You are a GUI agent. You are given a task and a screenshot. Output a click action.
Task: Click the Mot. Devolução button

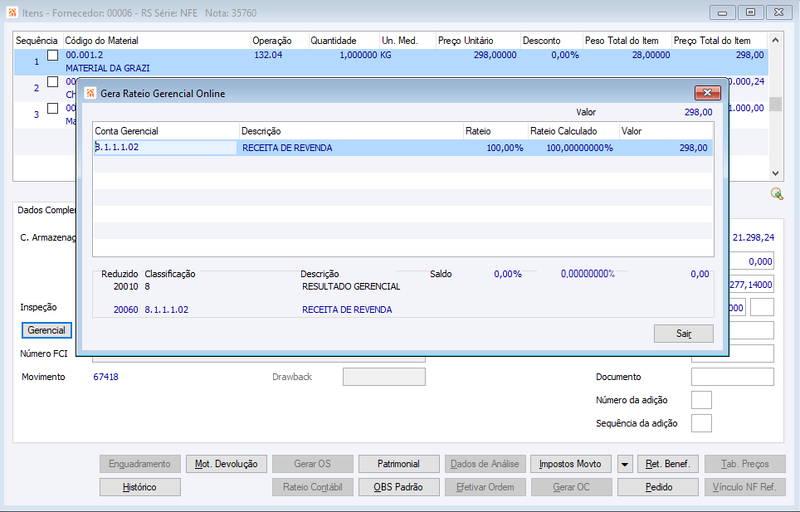click(x=226, y=464)
